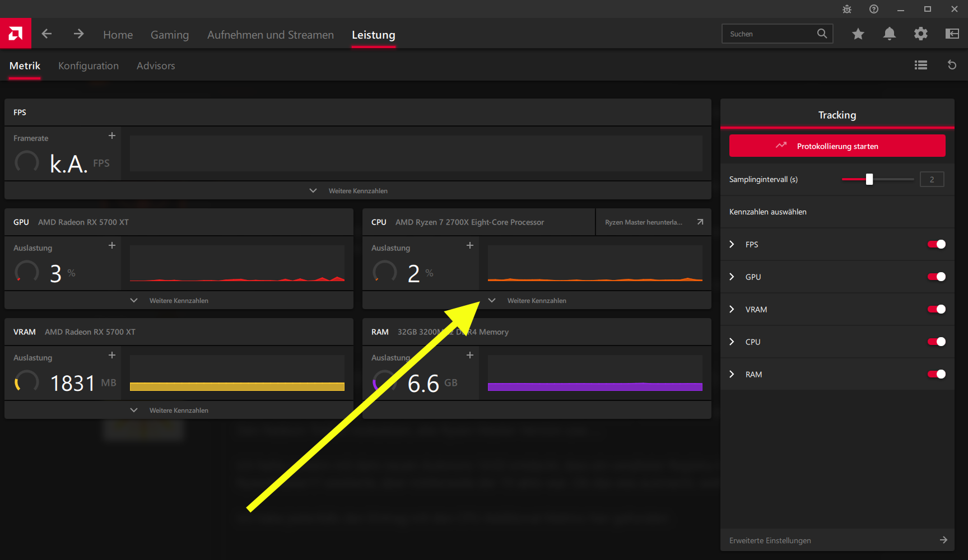This screenshot has height=560, width=968.
Task: Go back with the left arrow
Action: pos(46,34)
